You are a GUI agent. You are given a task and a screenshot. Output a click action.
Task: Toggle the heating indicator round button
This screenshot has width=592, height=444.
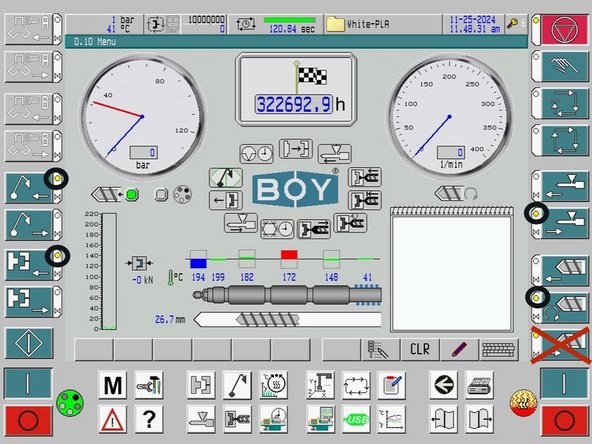pyautogui.click(x=523, y=403)
